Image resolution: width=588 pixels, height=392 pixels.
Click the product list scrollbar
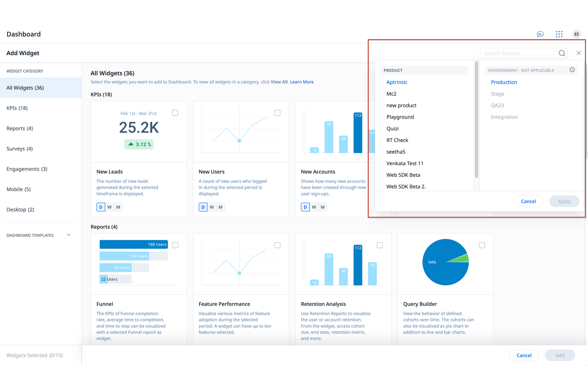click(476, 119)
